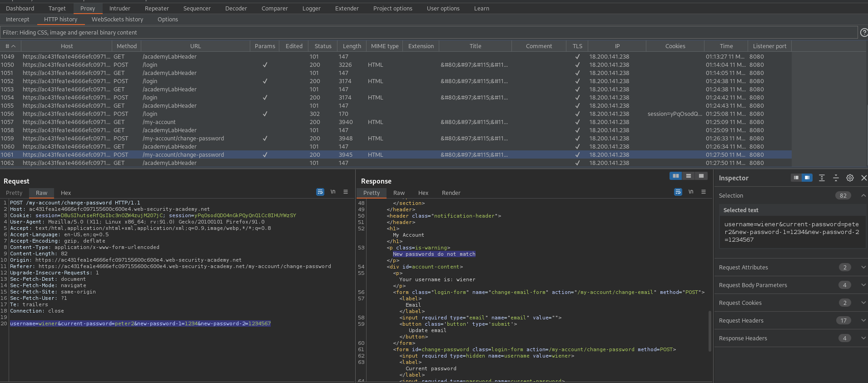Select history row 1057 /my-account GET
This screenshot has width=868, height=383.
(396, 122)
